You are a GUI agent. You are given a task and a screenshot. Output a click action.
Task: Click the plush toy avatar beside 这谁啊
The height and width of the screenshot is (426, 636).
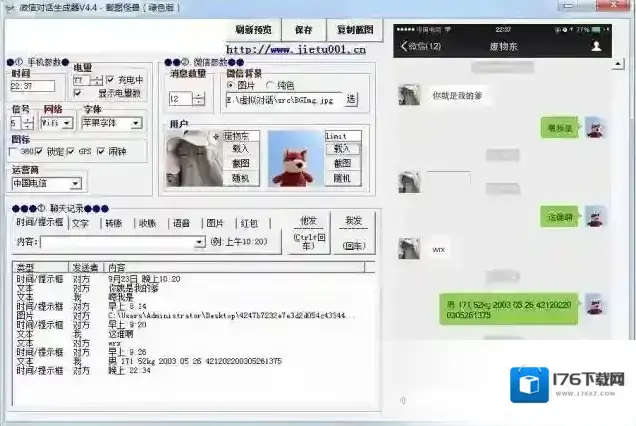tap(595, 216)
